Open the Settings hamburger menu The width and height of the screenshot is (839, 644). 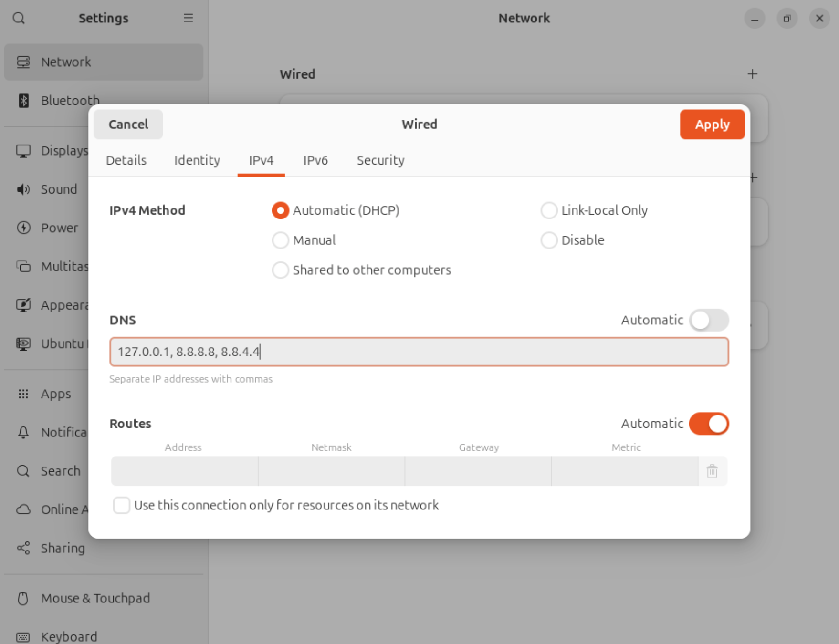(188, 18)
